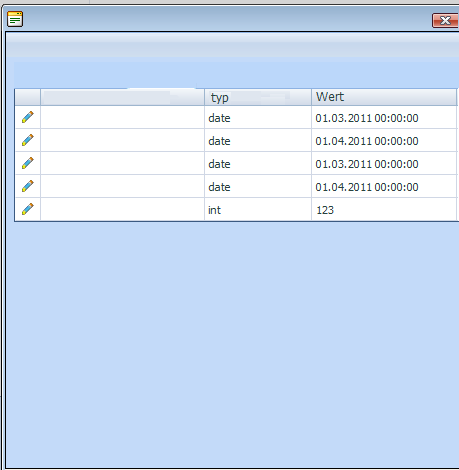459x470 pixels.
Task: Select the value cell showing 123
Action: click(384, 210)
